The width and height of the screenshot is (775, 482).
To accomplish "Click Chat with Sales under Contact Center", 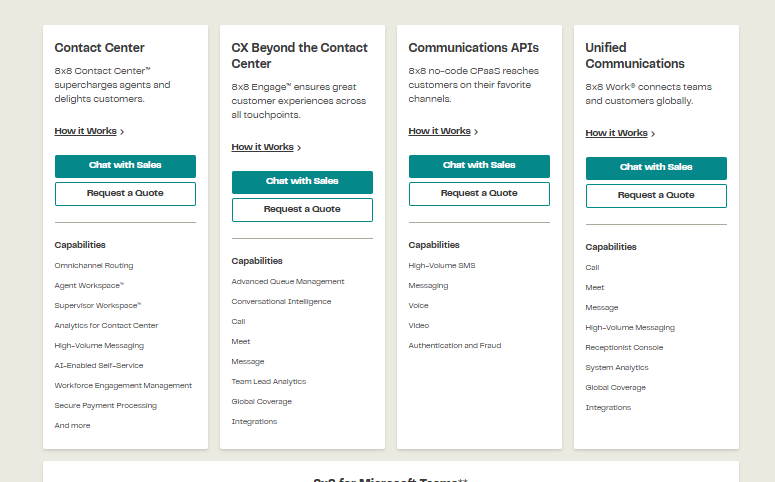I will 125,166.
